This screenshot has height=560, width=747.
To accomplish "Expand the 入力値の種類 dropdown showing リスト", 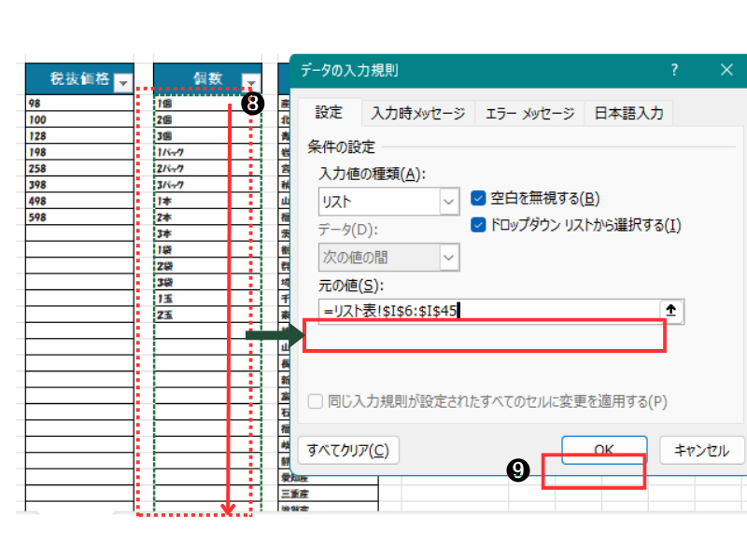I will pyautogui.click(x=450, y=202).
